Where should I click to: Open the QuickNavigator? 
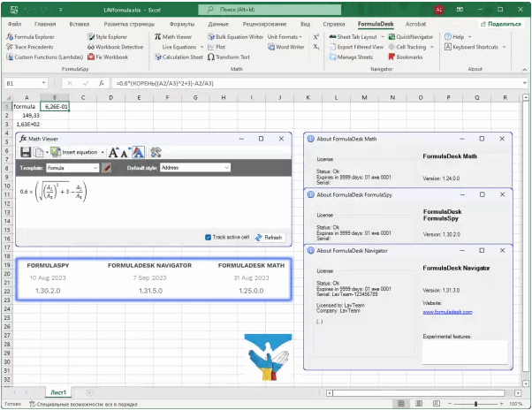[x=411, y=36]
